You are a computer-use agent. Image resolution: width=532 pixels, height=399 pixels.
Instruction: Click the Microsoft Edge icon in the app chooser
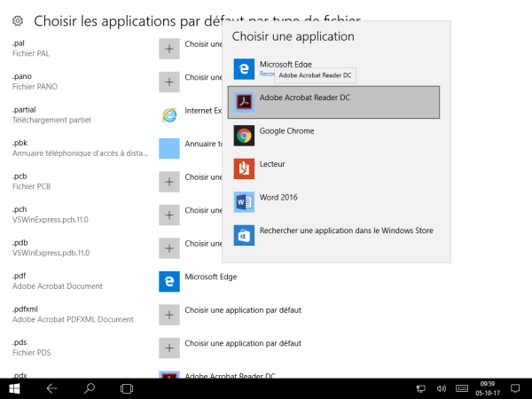pyautogui.click(x=244, y=69)
